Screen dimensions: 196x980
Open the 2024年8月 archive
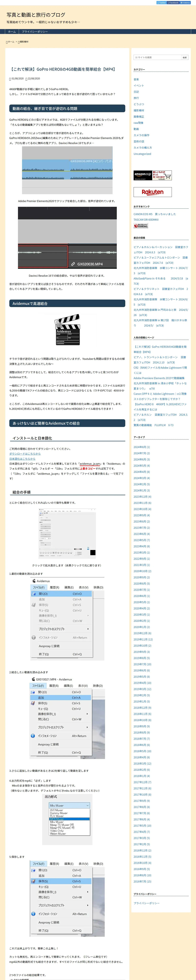coord(142,447)
